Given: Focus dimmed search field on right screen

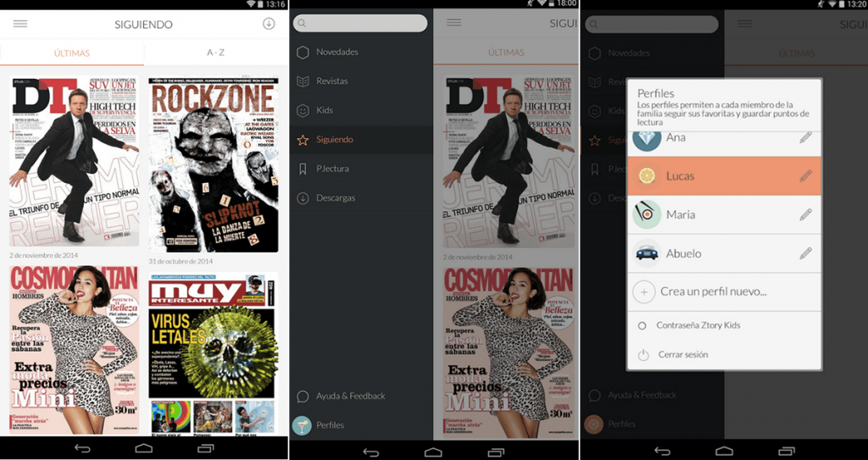Looking at the screenshot, I should tap(652, 25).
